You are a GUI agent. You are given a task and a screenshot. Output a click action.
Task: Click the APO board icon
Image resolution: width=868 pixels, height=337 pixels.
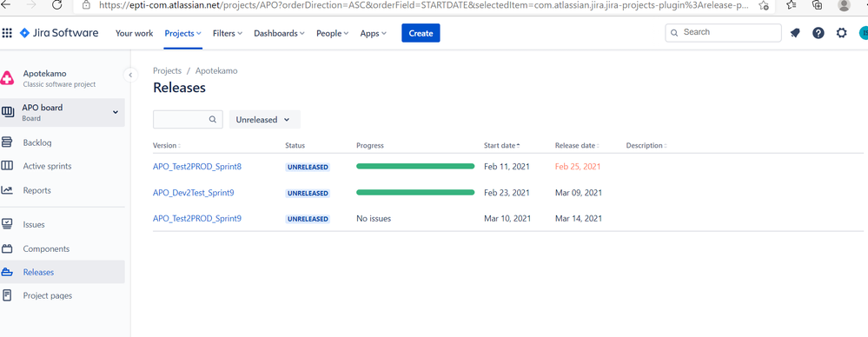click(x=8, y=112)
